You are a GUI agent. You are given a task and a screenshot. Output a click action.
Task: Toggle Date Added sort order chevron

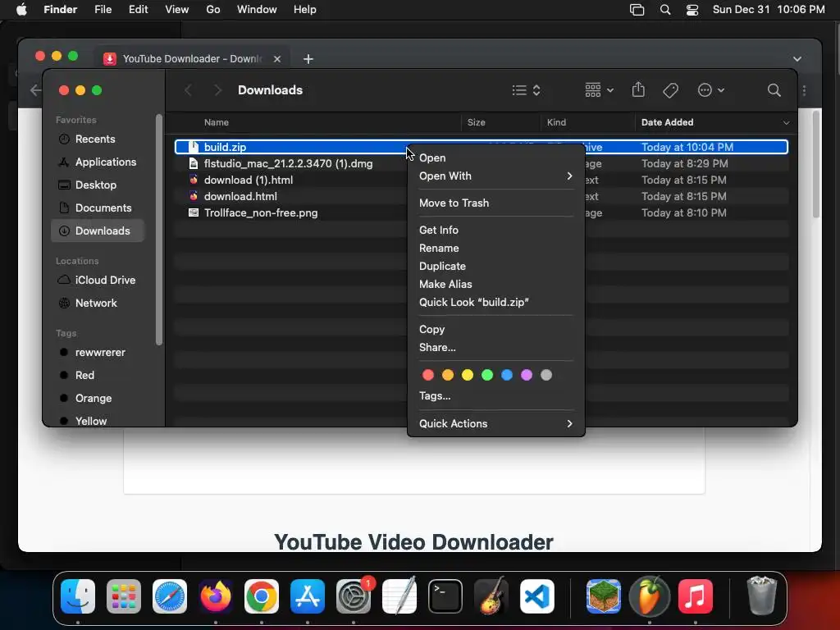coord(786,123)
